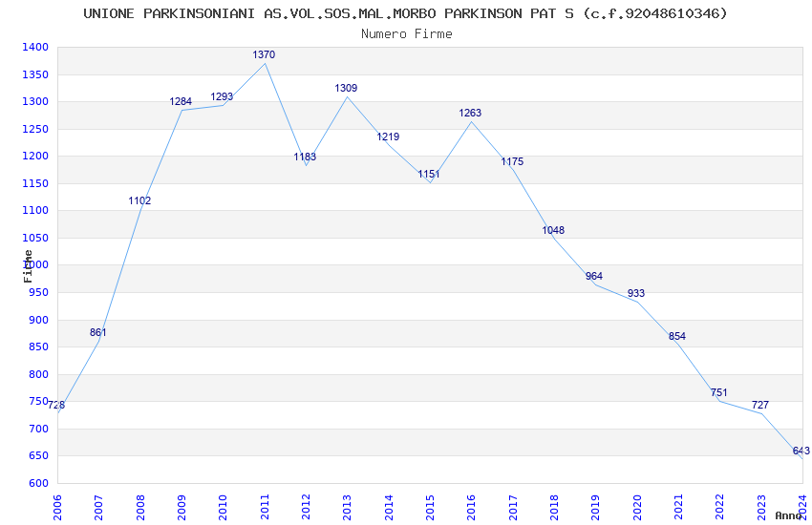Click the 2007 x-axis label

98,508
